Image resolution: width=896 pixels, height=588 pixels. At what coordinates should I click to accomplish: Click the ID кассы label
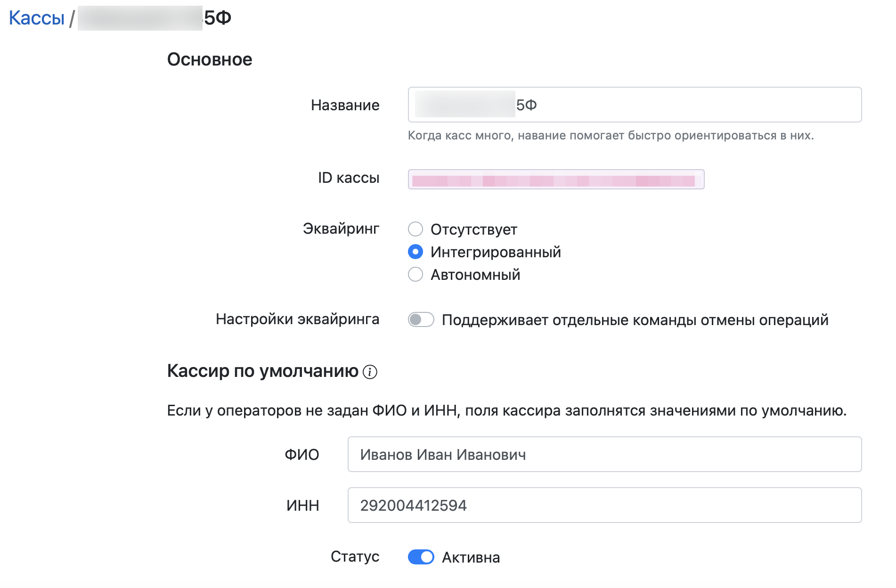[349, 178]
